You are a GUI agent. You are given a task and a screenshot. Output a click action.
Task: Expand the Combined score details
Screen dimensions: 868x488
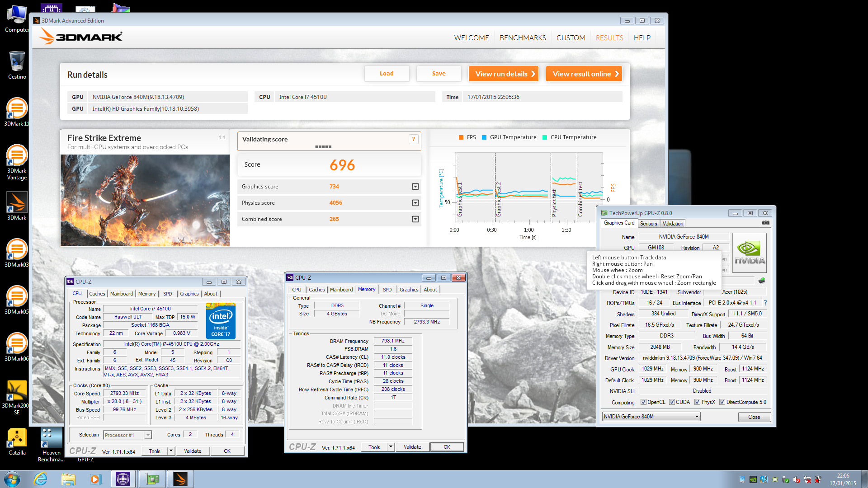(415, 219)
